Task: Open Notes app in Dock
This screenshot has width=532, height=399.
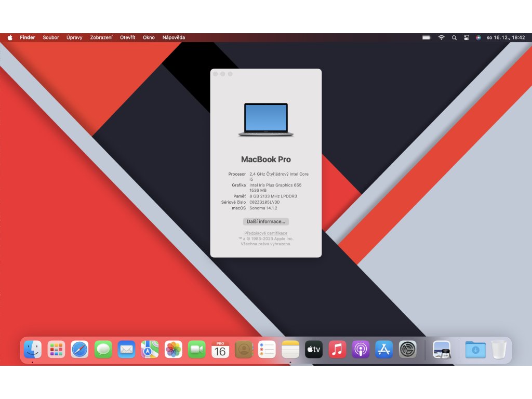Action: click(290, 349)
